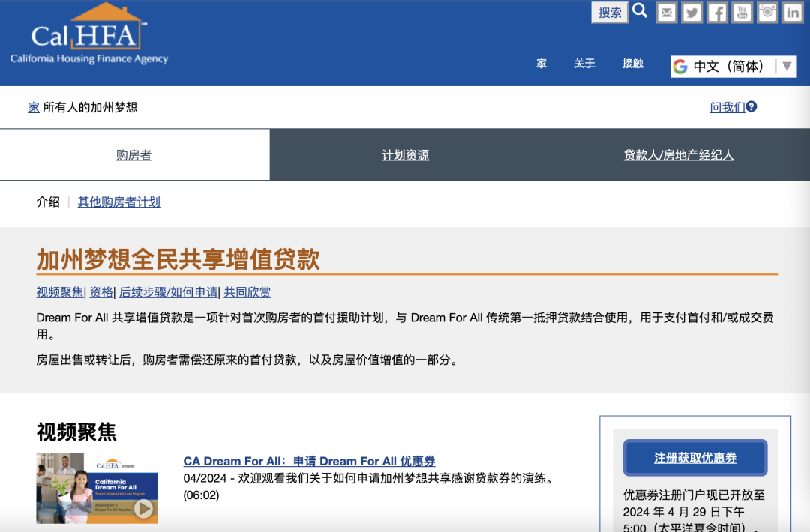Screen dimensions: 810x532
Task: Open the email icon in the top bar
Action: click(666, 12)
